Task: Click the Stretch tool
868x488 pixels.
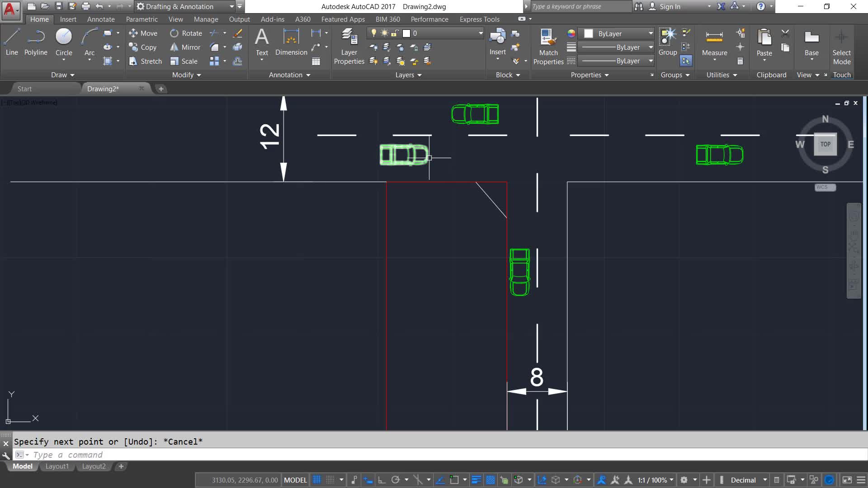Action: point(145,61)
